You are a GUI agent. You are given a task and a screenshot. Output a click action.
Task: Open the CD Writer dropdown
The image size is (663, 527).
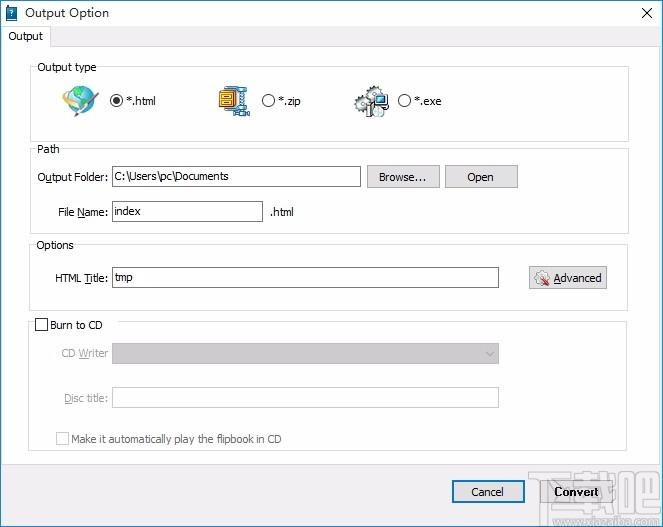point(305,354)
